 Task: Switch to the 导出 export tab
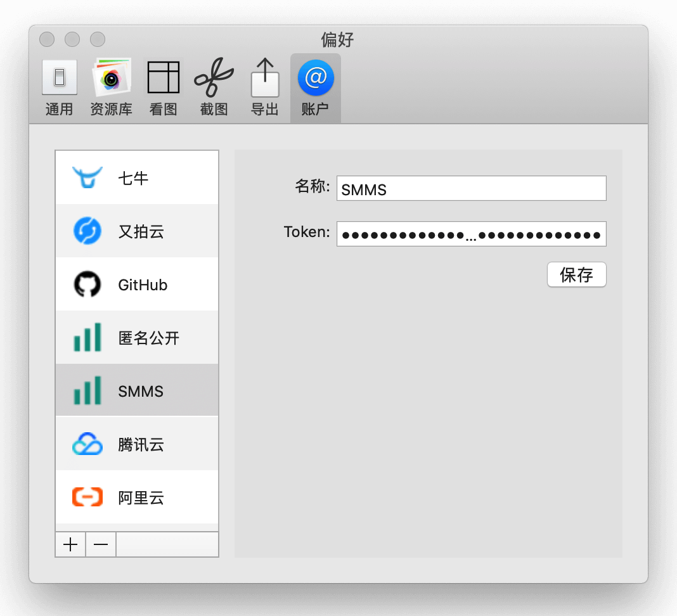click(x=265, y=89)
